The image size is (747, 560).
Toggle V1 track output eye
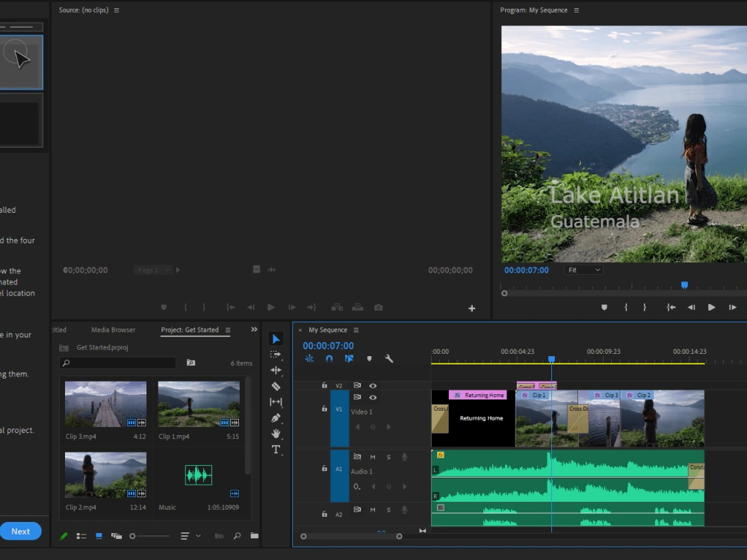[x=373, y=397]
